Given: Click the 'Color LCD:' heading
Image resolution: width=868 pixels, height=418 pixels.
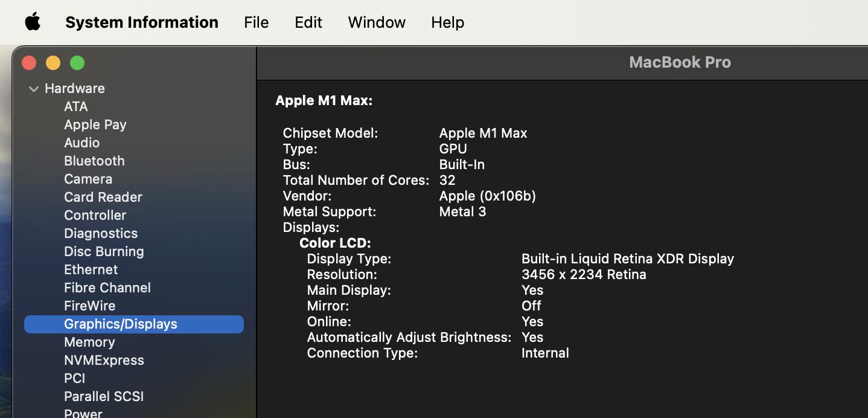Looking at the screenshot, I should (336, 243).
